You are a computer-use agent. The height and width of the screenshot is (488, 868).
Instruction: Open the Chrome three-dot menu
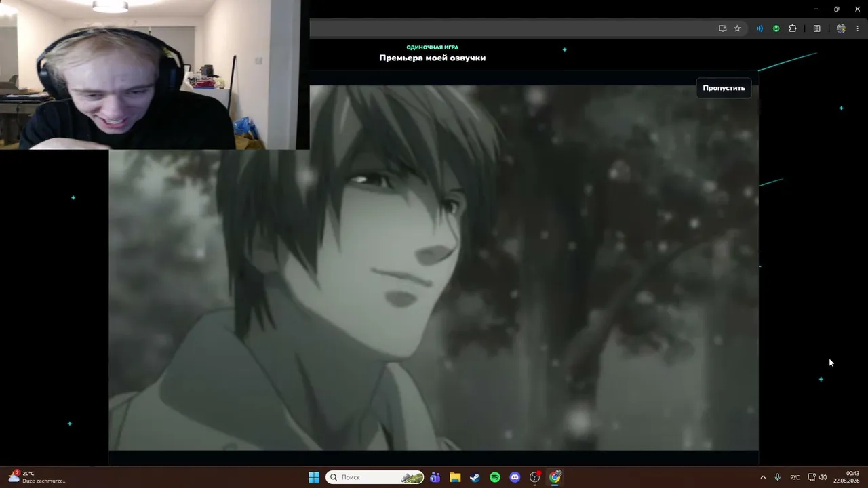coord(858,28)
